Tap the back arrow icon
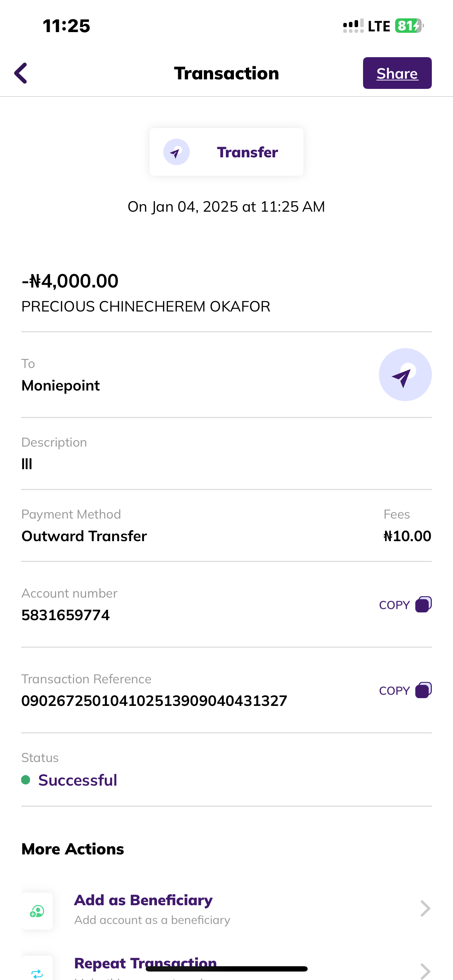Viewport: 453px width, 980px height. [x=21, y=73]
